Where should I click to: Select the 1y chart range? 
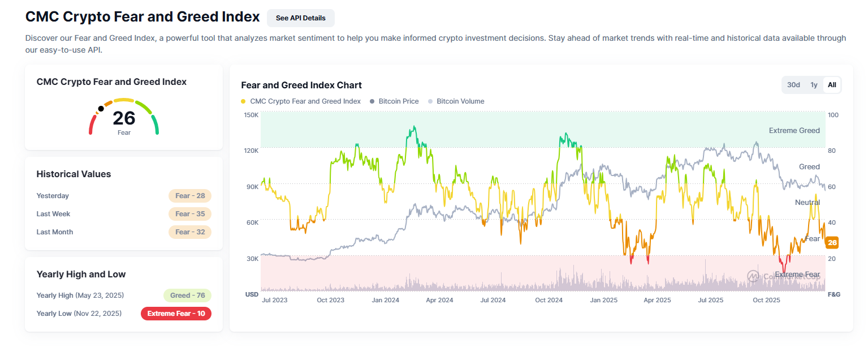(814, 85)
